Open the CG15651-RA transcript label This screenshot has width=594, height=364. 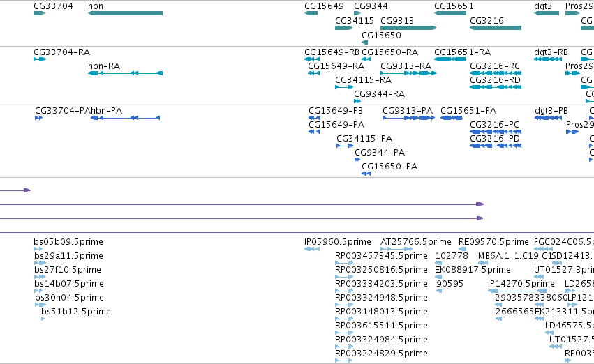[463, 52]
